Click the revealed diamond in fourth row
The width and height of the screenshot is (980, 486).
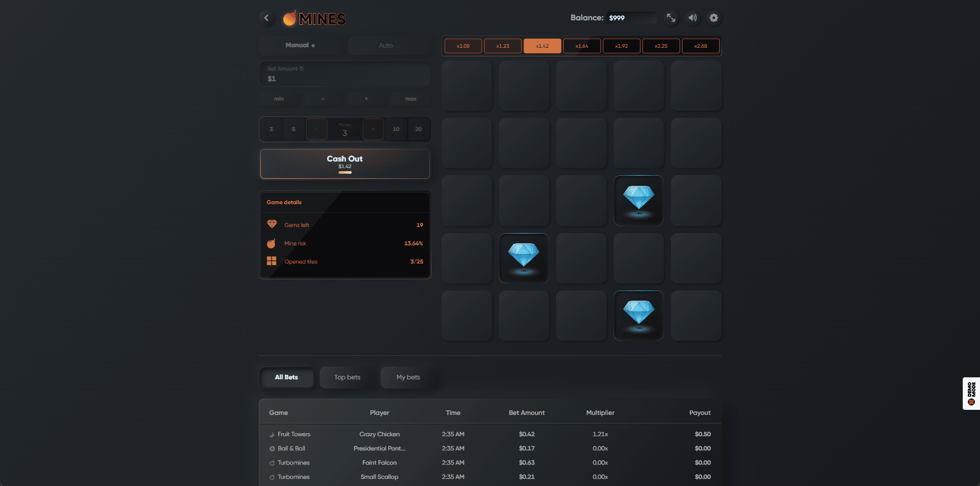pyautogui.click(x=524, y=258)
